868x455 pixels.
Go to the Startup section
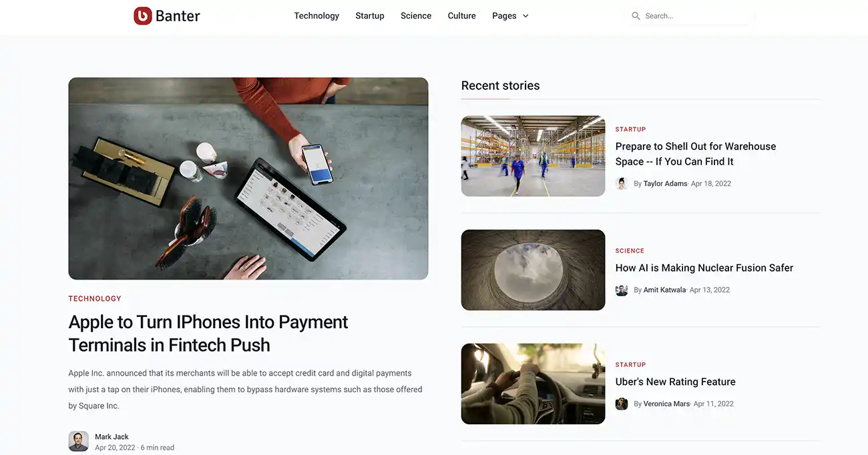pyautogui.click(x=370, y=16)
